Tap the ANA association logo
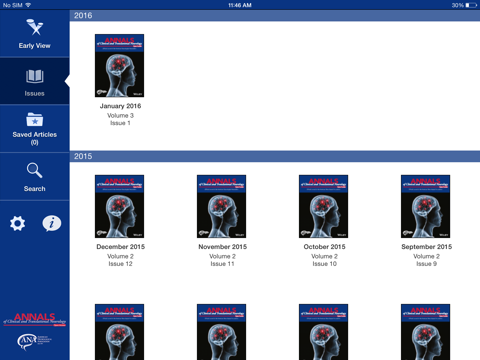This screenshot has height=360, width=480. point(34,342)
